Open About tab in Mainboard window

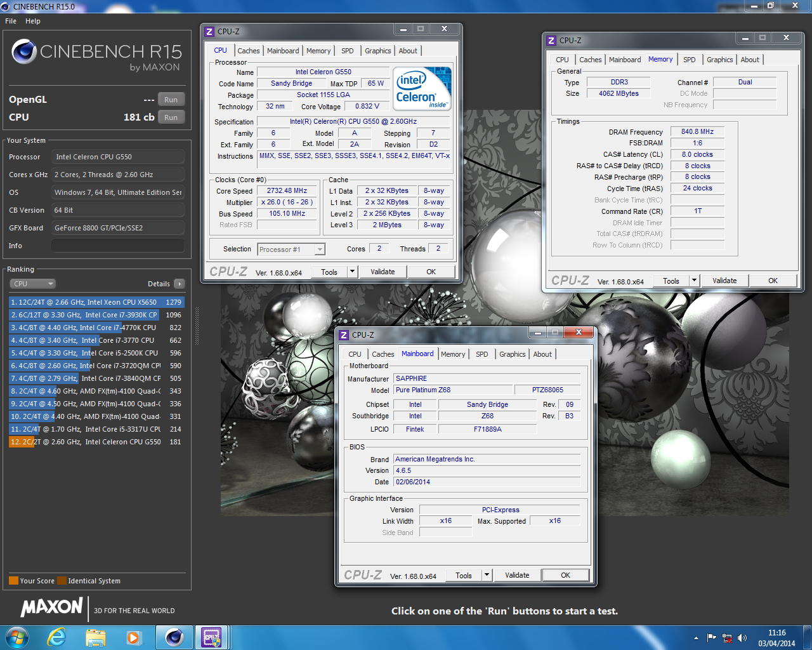click(542, 354)
